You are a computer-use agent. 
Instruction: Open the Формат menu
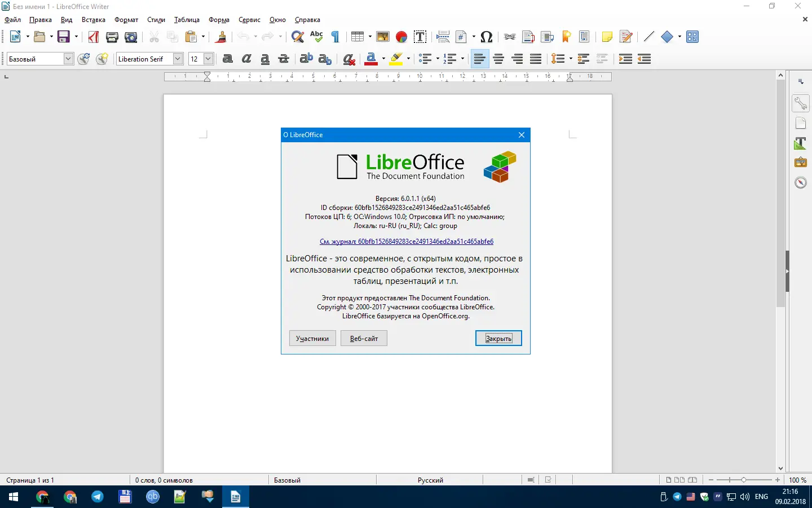point(126,20)
